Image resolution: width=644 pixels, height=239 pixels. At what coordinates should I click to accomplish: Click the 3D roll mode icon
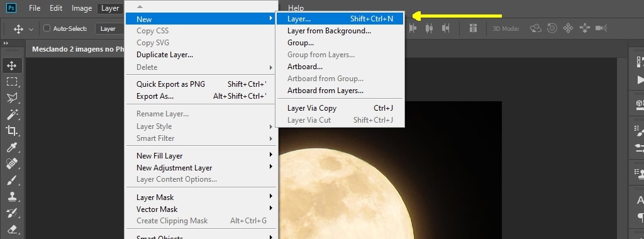(552, 28)
